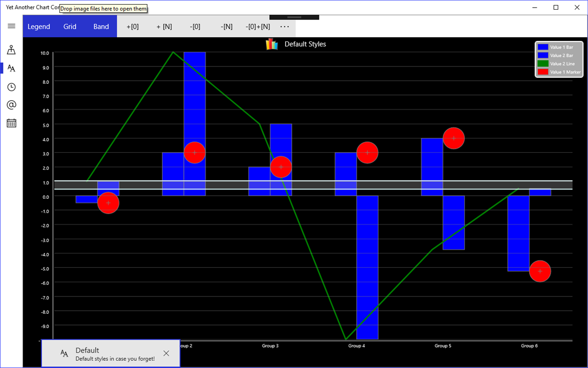588x368 pixels.
Task: Click font icon in Default notification
Action: (64, 353)
